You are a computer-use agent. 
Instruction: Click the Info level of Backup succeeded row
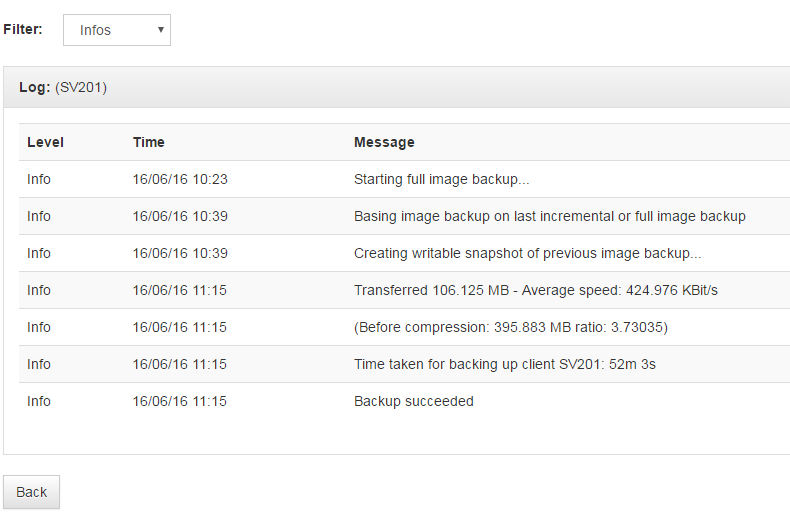pyautogui.click(x=39, y=401)
